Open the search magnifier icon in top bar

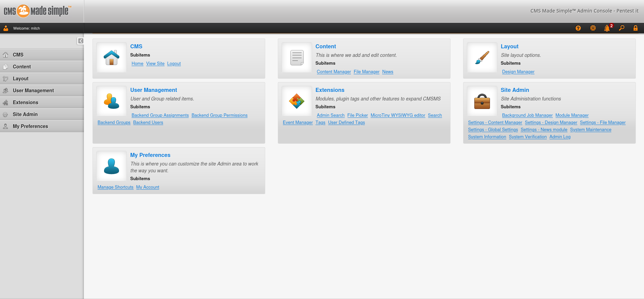(x=622, y=28)
